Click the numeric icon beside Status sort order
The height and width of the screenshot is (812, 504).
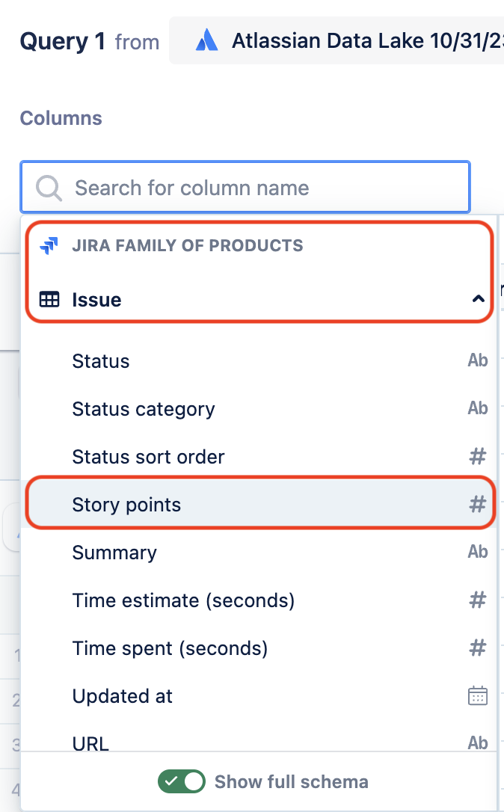click(x=477, y=456)
